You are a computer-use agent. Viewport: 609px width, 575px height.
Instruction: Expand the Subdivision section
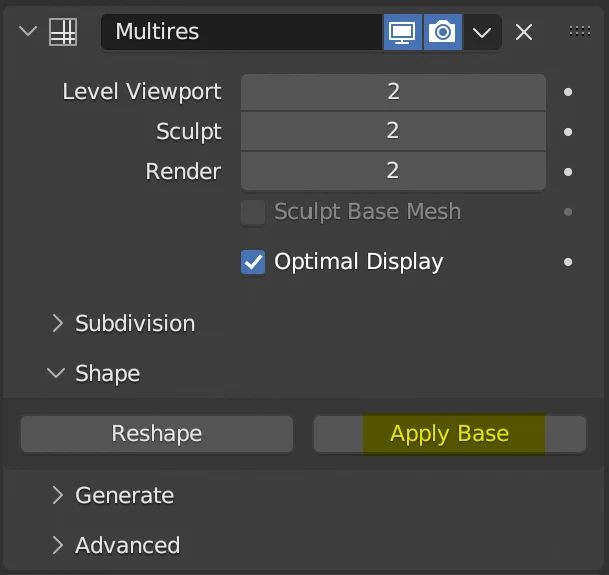(57, 323)
